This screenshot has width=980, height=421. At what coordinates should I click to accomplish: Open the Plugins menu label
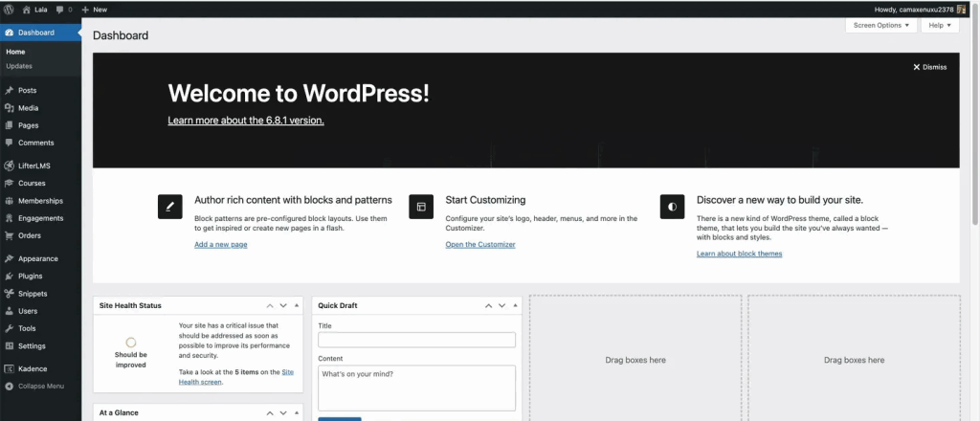31,277
